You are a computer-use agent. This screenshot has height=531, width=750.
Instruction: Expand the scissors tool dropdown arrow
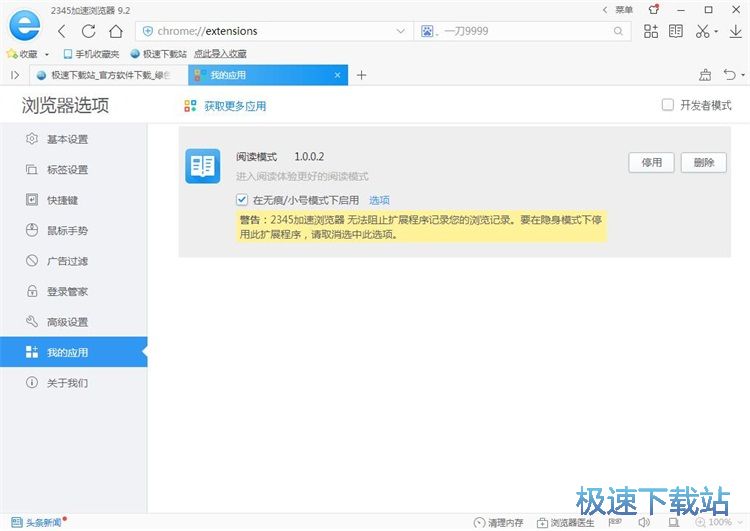pos(716,32)
